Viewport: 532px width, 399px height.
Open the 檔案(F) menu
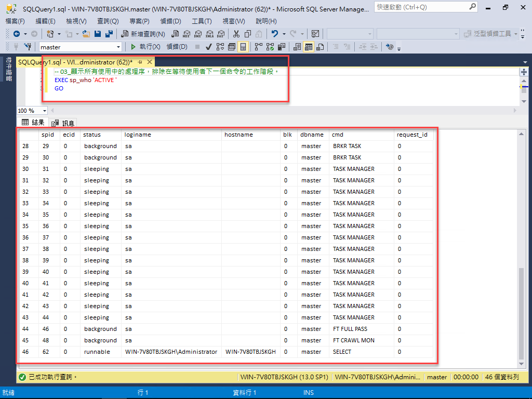[15, 21]
